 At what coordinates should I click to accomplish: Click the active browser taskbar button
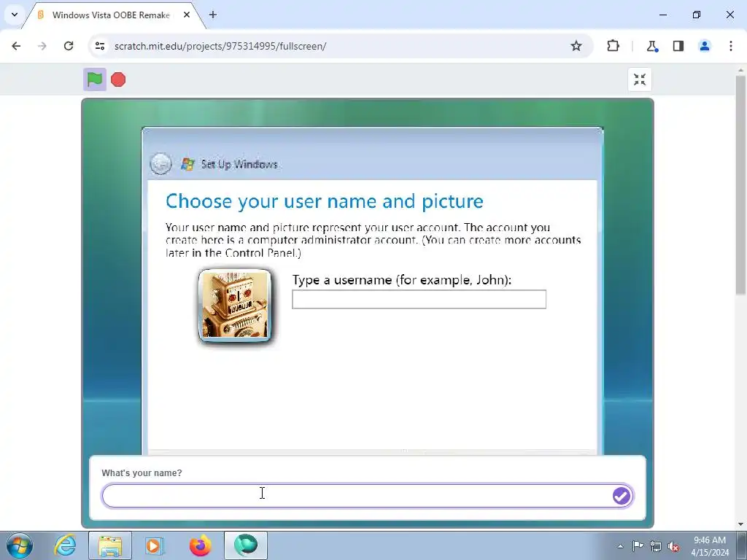246,545
